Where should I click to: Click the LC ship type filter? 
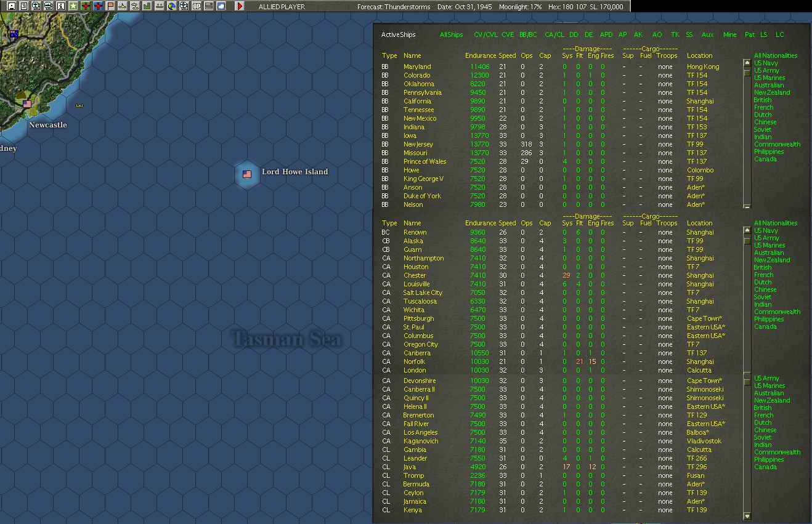780,34
